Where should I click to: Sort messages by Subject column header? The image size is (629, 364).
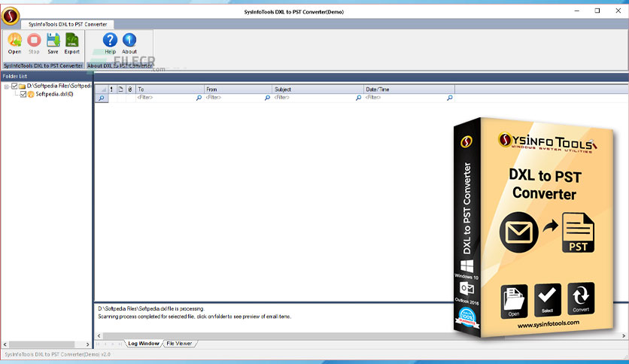pos(318,89)
